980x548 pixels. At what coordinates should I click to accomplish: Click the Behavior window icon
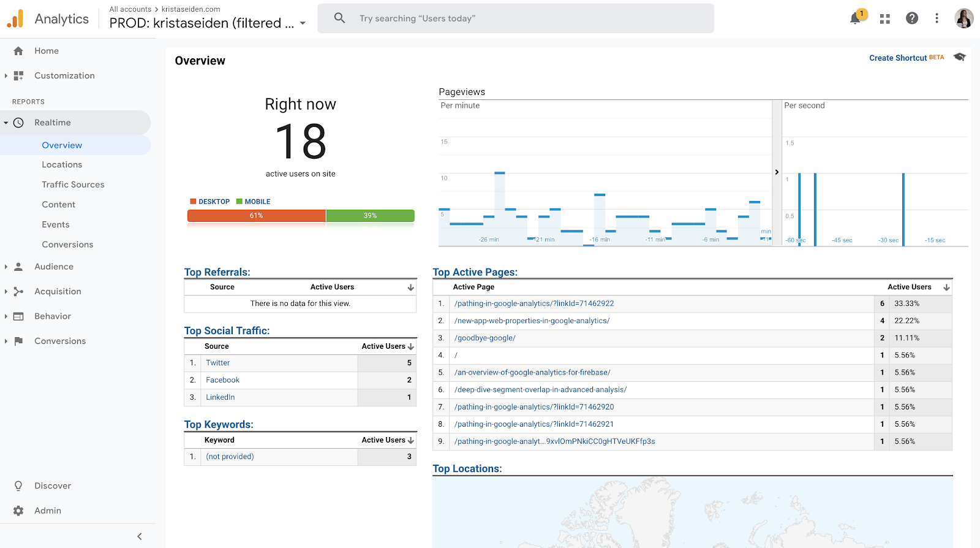tap(18, 316)
